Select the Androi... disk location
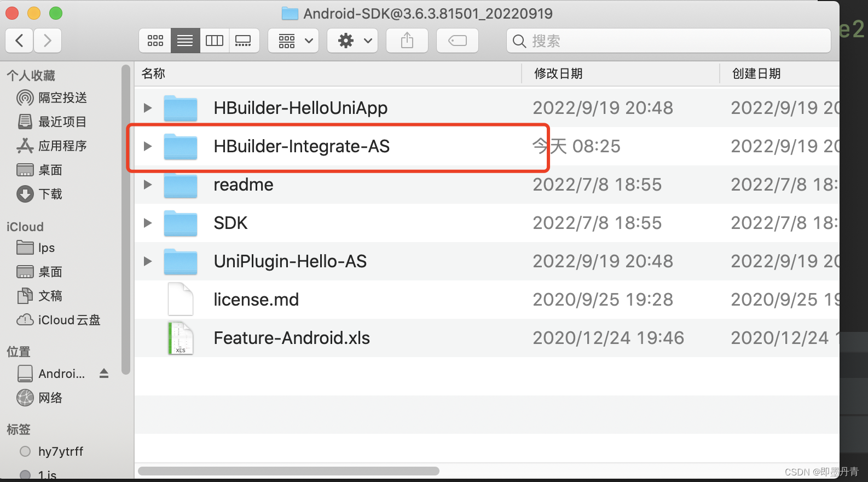Image resolution: width=868 pixels, height=482 pixels. coord(51,374)
